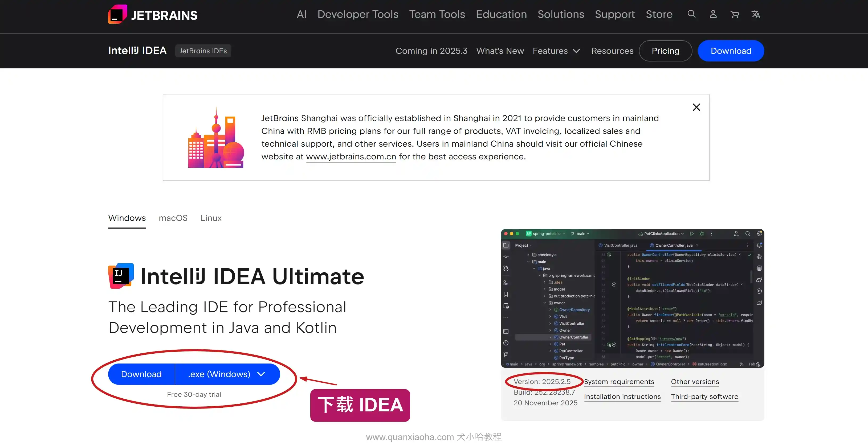The width and height of the screenshot is (868, 446).
Task: Open the Developer Tools menu
Action: (x=357, y=14)
